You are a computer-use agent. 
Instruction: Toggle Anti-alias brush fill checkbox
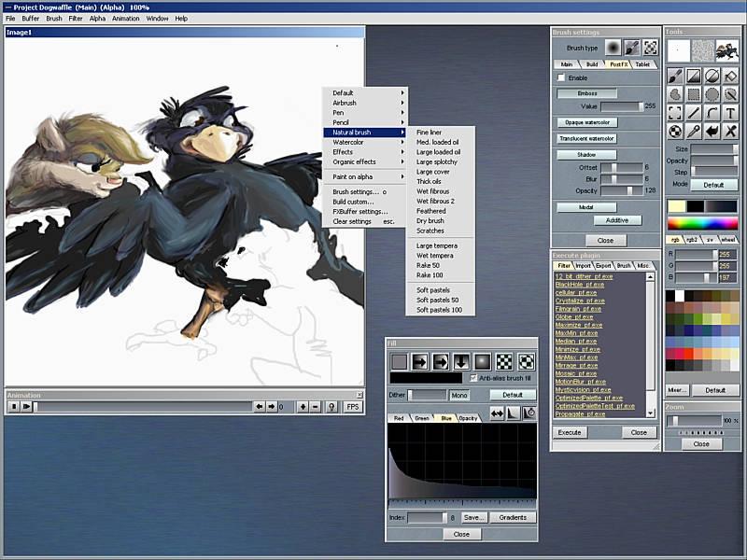tap(472, 378)
